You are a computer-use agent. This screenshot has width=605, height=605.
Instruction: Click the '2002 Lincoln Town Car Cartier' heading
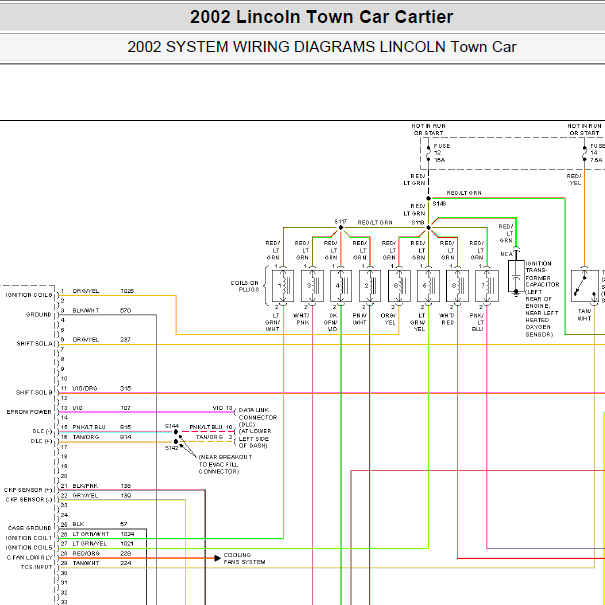point(321,17)
